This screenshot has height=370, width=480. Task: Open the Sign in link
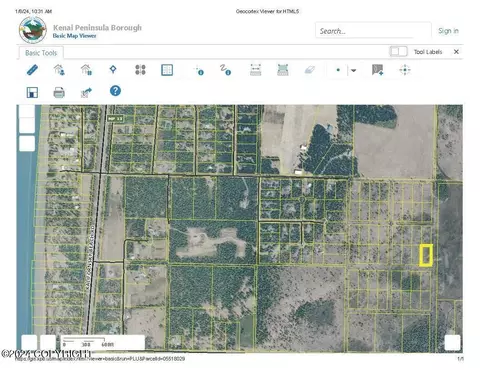(x=448, y=31)
